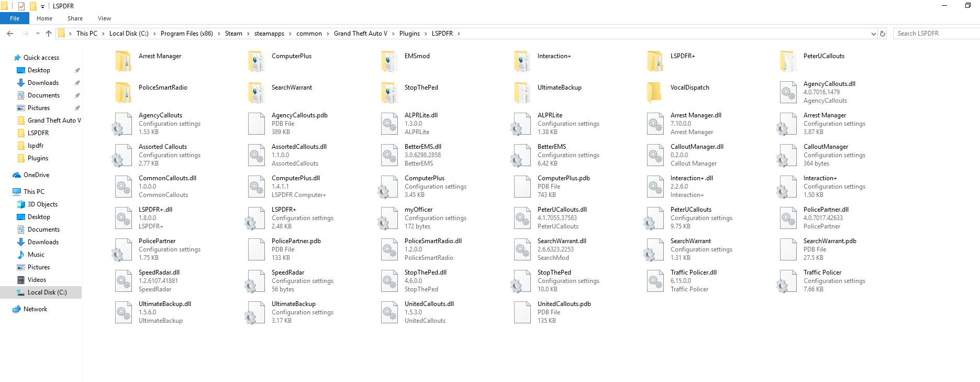Jump to common in the address bar

click(x=309, y=34)
